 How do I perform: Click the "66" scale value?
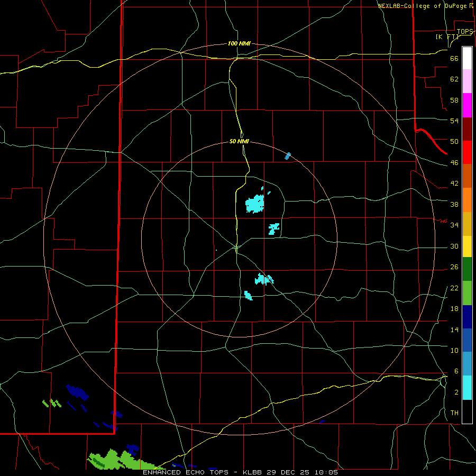tap(454, 58)
